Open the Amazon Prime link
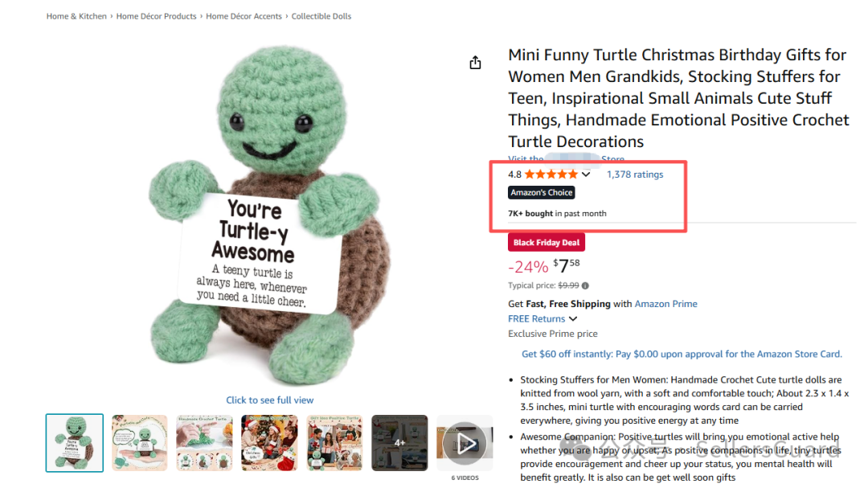Screen dimensions: 868x484 [666, 304]
